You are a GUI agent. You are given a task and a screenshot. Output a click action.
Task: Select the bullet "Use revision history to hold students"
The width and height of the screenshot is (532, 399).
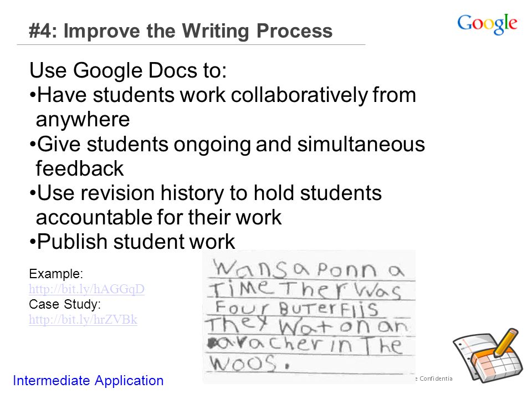206,193
